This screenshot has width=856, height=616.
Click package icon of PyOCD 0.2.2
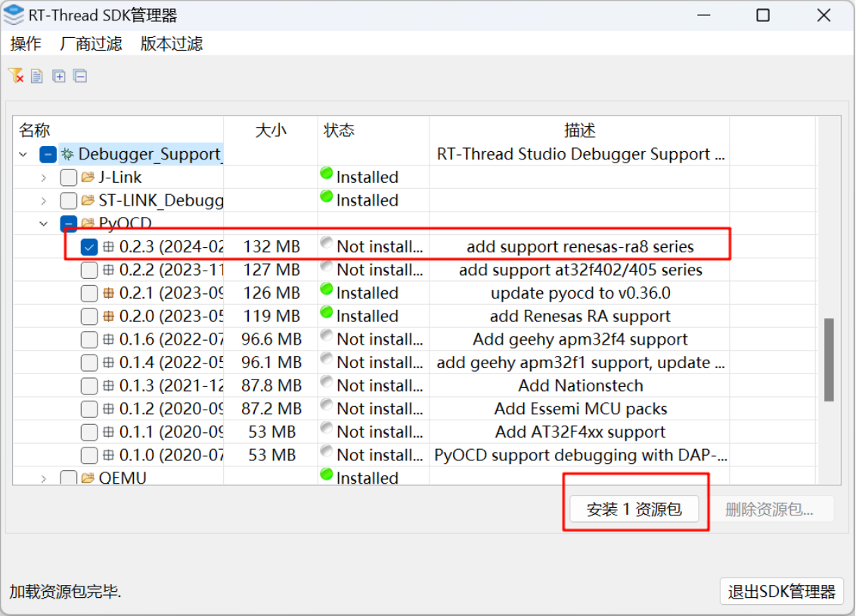pyautogui.click(x=108, y=270)
